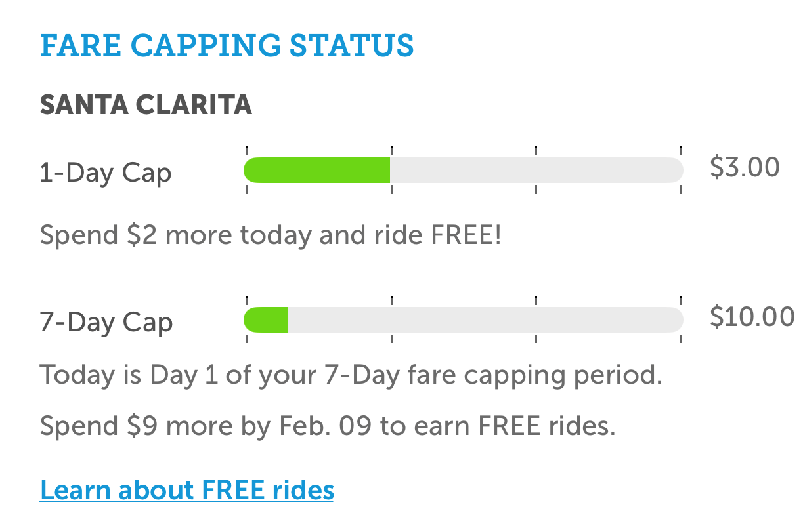Image resolution: width=803 pixels, height=532 pixels.
Task: Click second tick mark above 1-Day Cap bar
Action: [391, 150]
